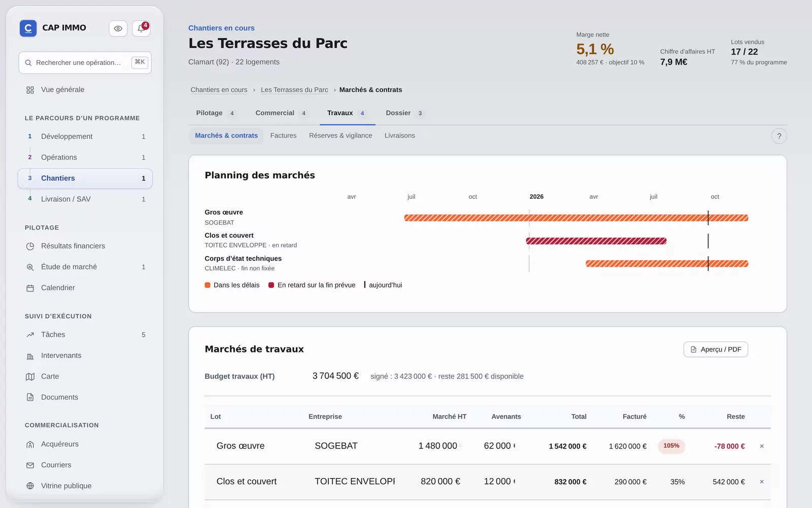
Task: Open Factures sub-tab
Action: [x=283, y=136]
